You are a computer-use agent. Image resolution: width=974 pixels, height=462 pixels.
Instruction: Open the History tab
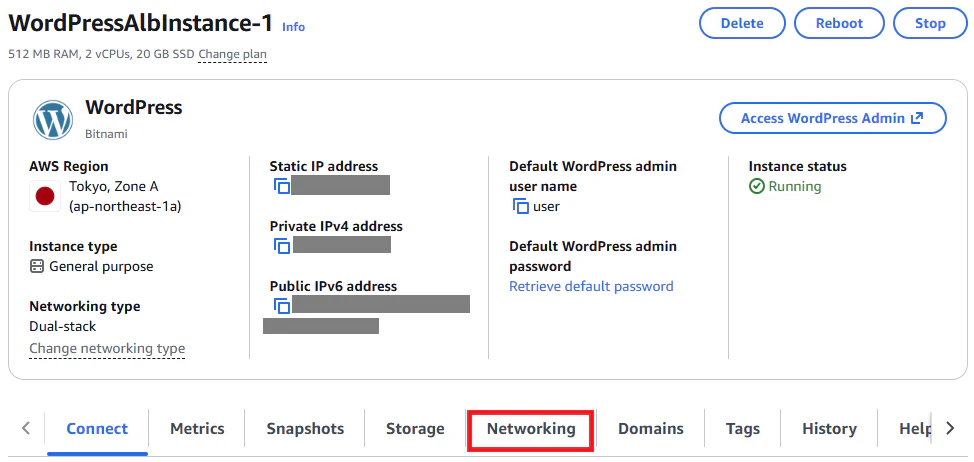click(829, 428)
